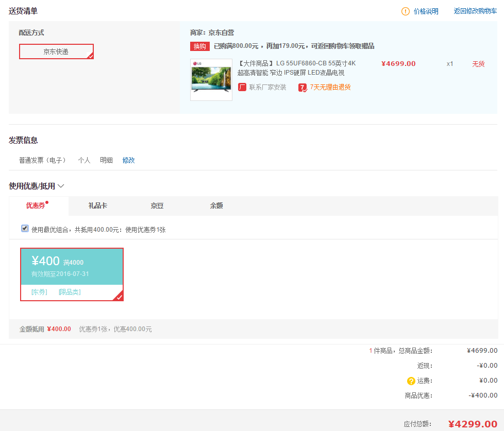Select 京东快递 delivery method
This screenshot has height=431, width=504.
coord(56,51)
